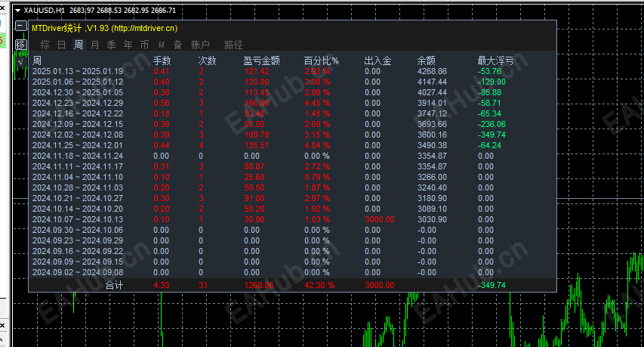Click max floating loss -129.00
The width and height of the screenshot is (644, 347).
[x=491, y=82]
